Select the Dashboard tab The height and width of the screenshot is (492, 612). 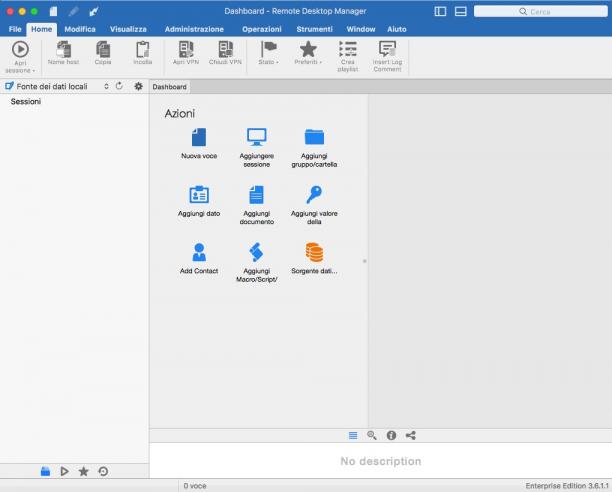pyautogui.click(x=169, y=87)
